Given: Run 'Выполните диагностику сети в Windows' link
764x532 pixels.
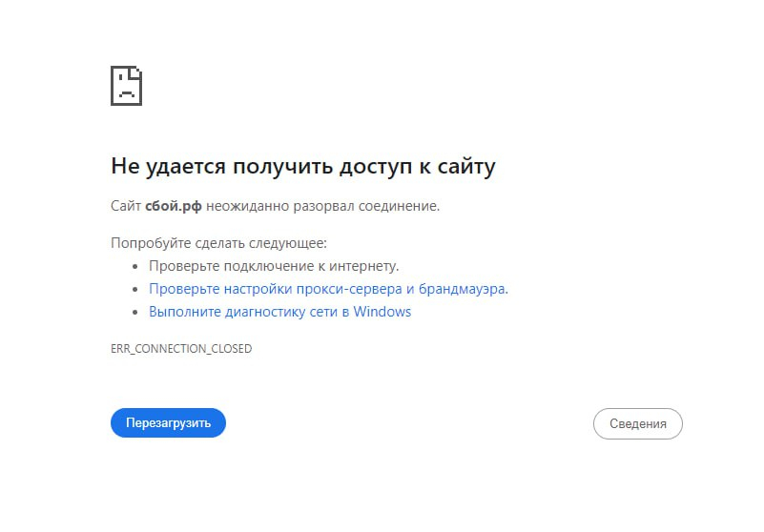Looking at the screenshot, I should click(280, 312).
